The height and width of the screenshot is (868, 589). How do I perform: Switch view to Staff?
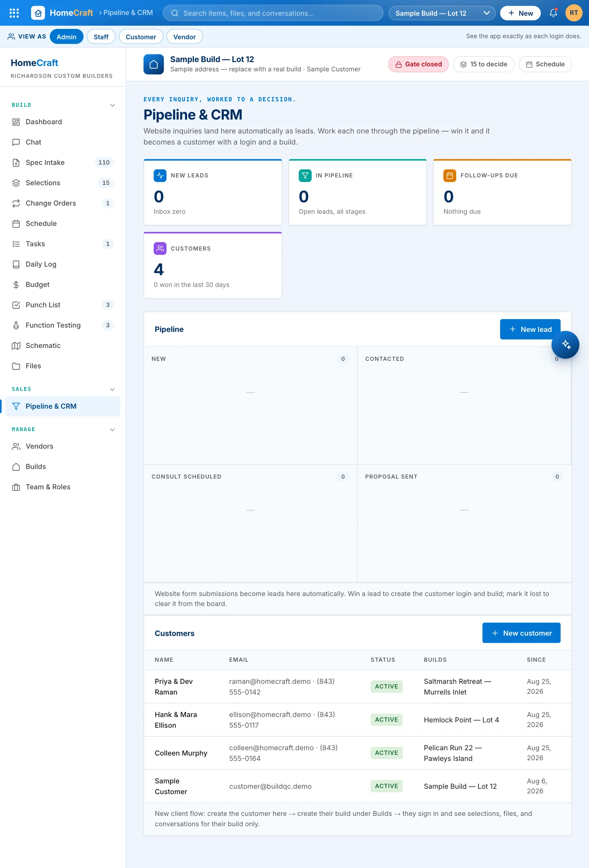101,37
